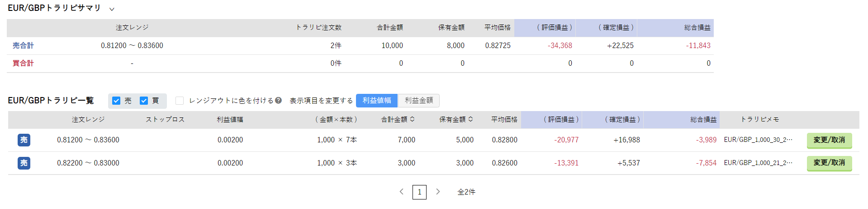Open the help icon beside レンジアウトに色を付ける
The image size is (868, 209).
pos(278,101)
